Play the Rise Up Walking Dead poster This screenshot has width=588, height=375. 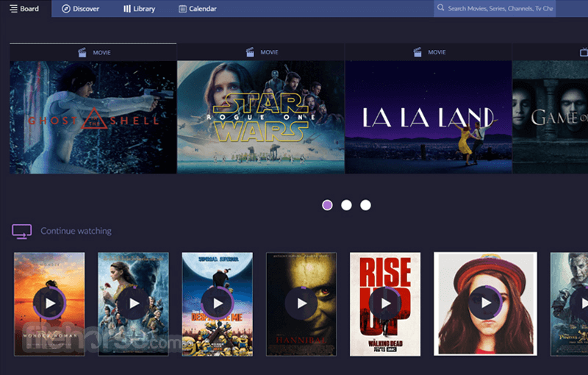click(385, 303)
